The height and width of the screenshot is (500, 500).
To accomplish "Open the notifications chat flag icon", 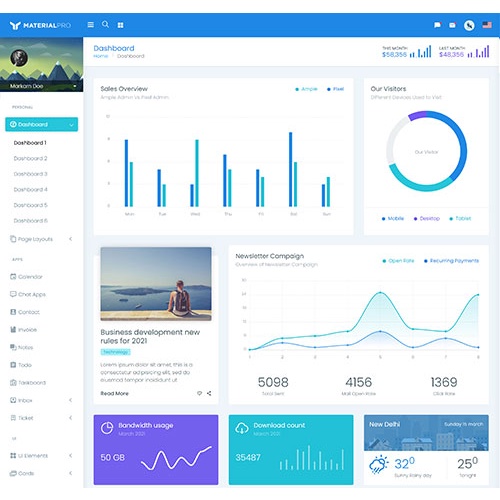I will [437, 25].
